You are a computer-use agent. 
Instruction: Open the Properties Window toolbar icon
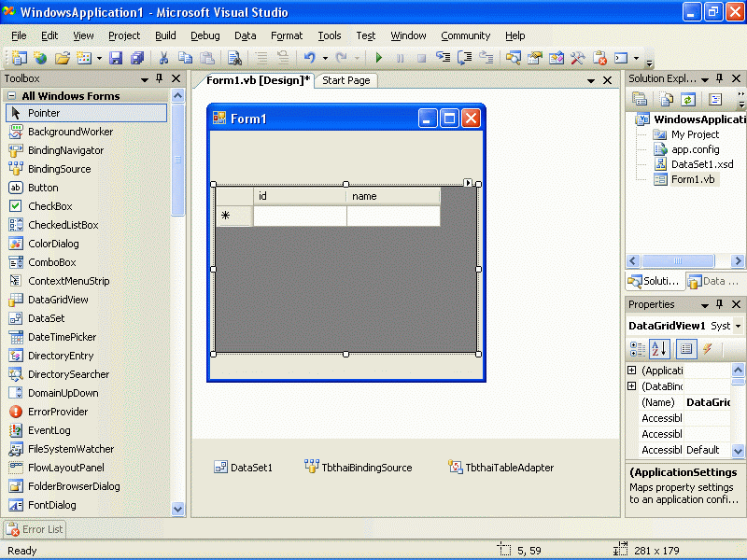(534, 58)
